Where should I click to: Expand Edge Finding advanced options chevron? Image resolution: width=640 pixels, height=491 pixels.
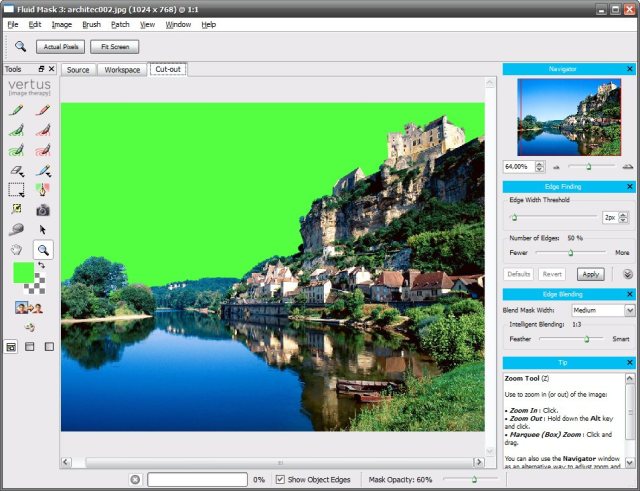point(627,274)
